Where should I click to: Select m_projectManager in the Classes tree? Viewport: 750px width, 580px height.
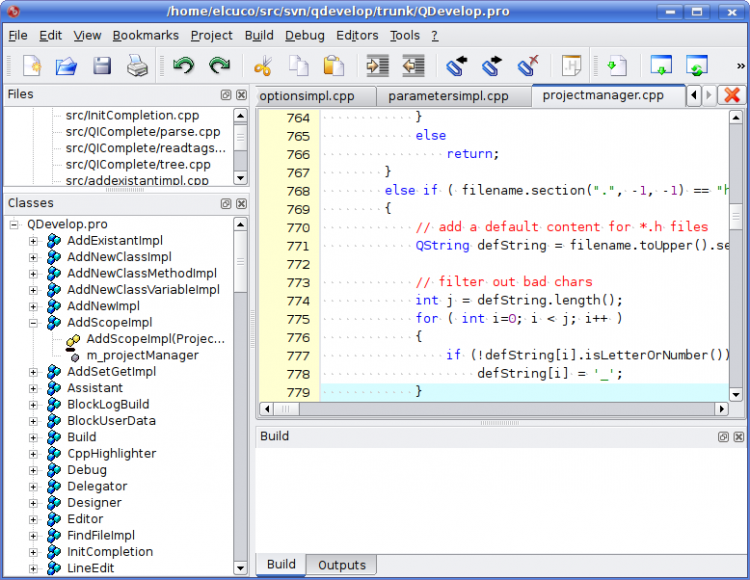[142, 355]
